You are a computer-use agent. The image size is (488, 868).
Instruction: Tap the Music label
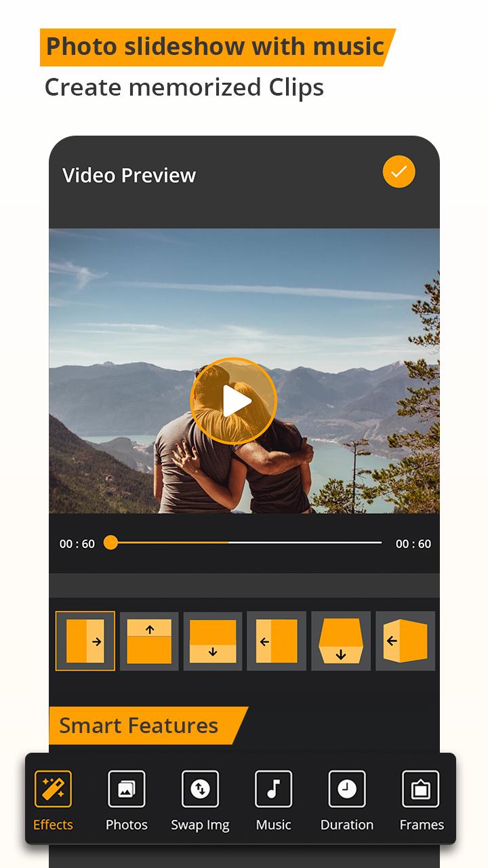pos(273,825)
